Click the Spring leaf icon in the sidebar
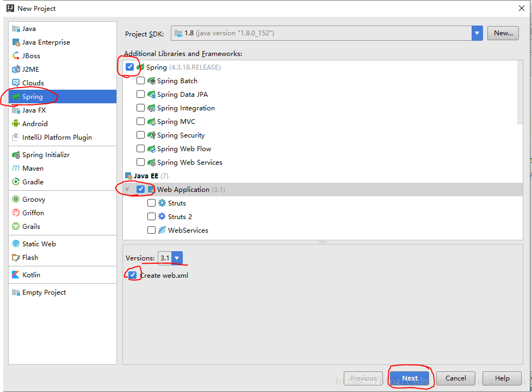 point(16,97)
